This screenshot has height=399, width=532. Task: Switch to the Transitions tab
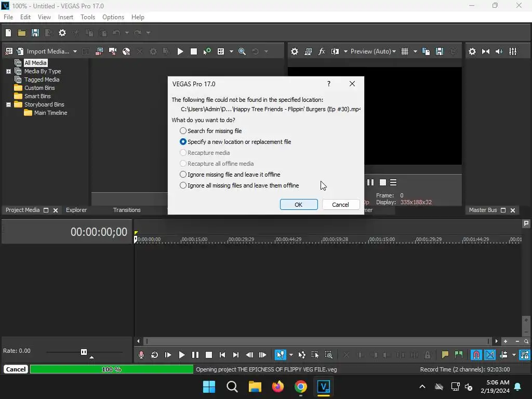127,210
